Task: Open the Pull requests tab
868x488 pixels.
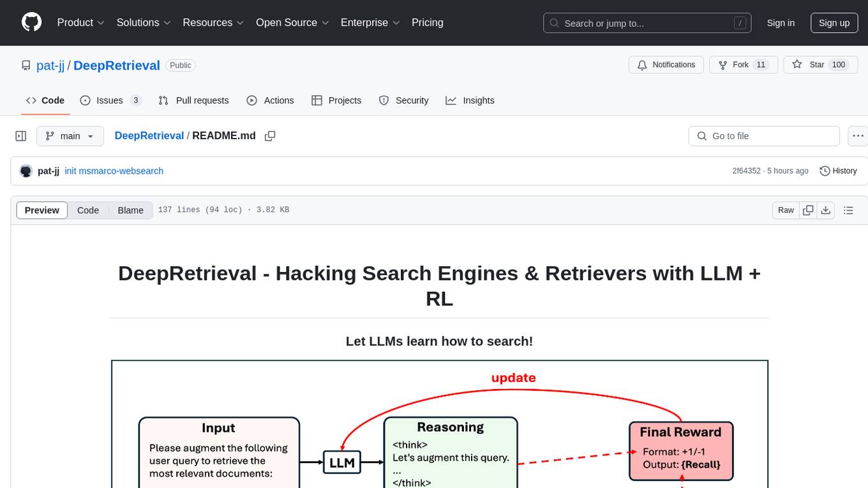Action: [193, 100]
